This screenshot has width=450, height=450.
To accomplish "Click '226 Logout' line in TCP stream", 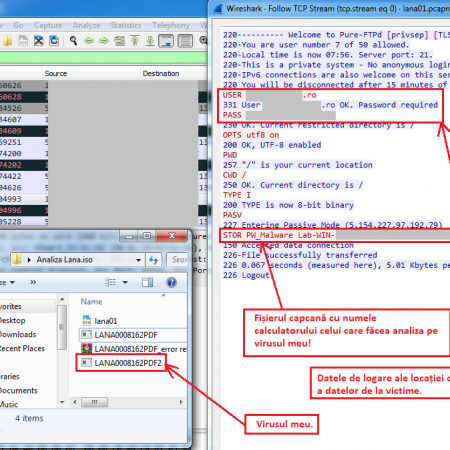I will point(246,275).
